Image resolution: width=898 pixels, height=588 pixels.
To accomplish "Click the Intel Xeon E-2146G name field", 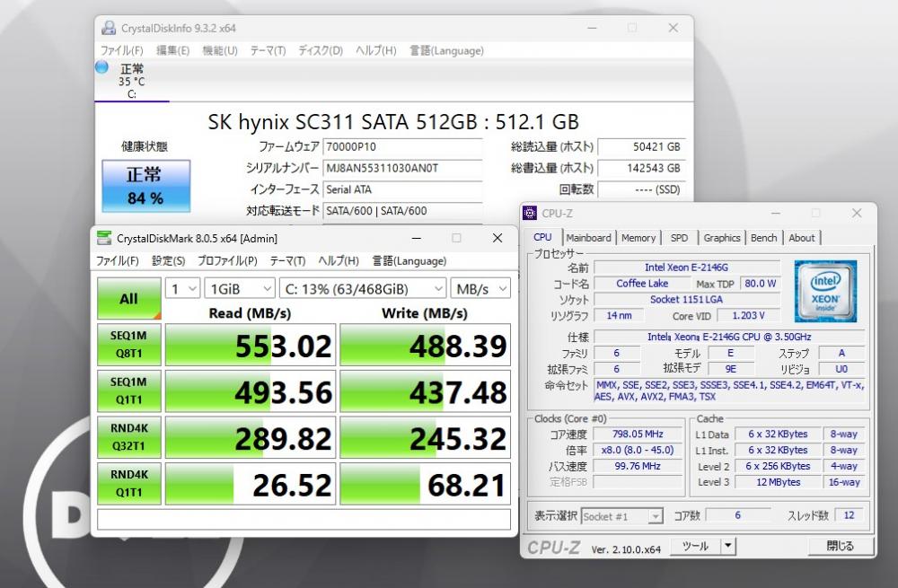I will 687,268.
